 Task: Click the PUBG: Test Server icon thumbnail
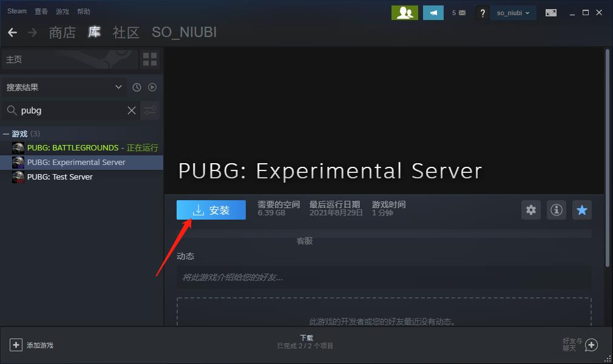[18, 177]
